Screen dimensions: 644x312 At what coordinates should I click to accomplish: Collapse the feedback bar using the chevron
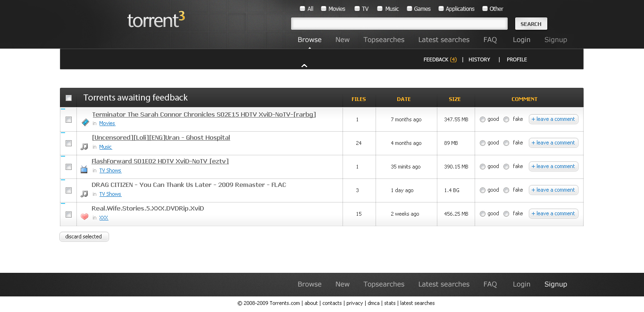pyautogui.click(x=304, y=66)
